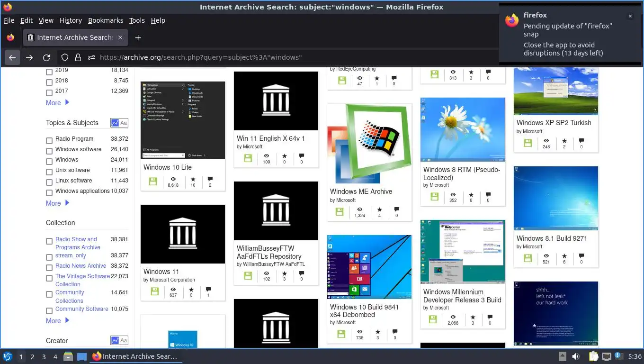Expand More under Collection
Image resolution: width=644 pixels, height=364 pixels.
click(57, 321)
